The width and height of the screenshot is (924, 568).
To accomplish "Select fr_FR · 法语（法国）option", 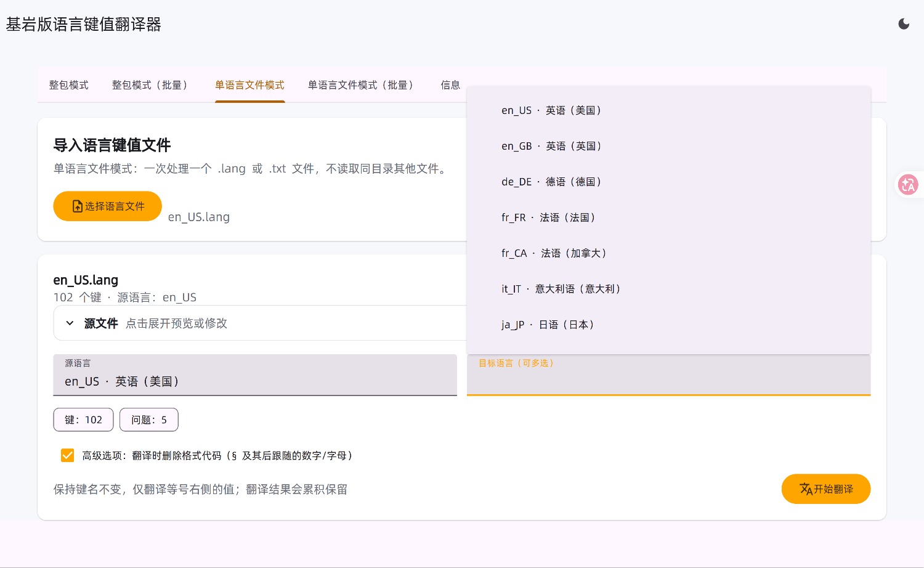I will click(x=668, y=217).
